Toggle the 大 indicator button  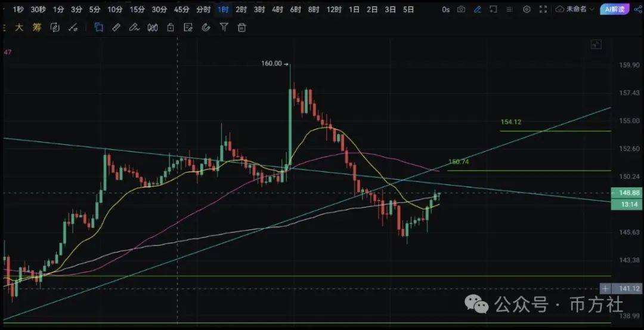19,27
